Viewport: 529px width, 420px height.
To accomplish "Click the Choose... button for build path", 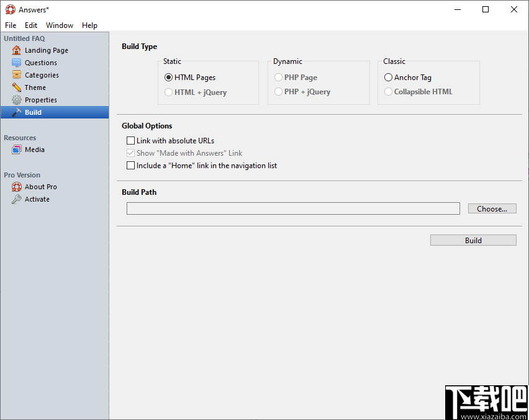I will pos(492,208).
